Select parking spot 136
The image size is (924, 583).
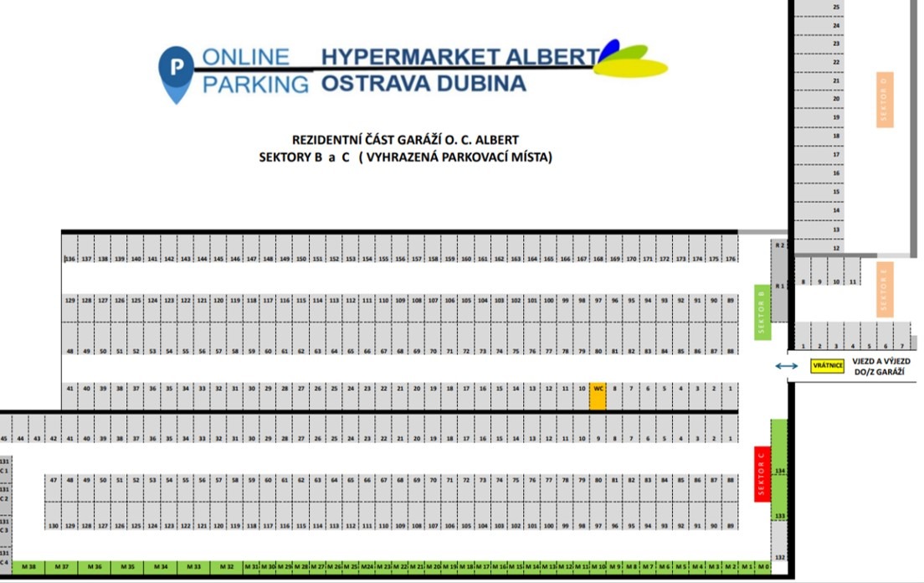click(70, 248)
